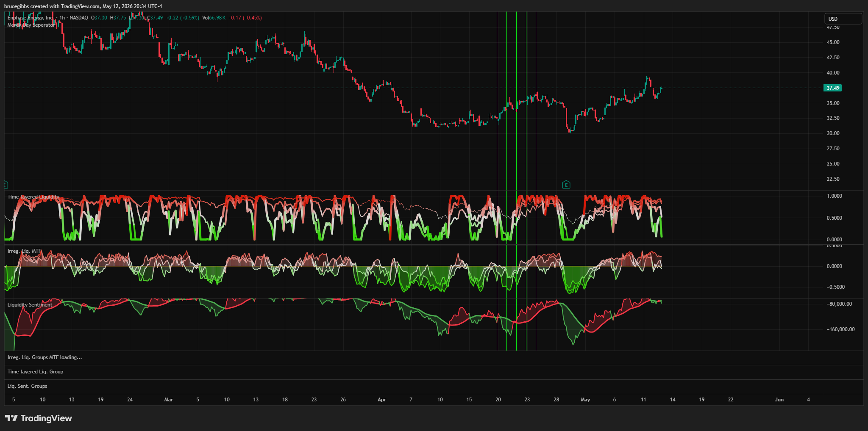Viewport: 868px width, 431px height.
Task: Click the earnings E marker near May
Action: (566, 185)
